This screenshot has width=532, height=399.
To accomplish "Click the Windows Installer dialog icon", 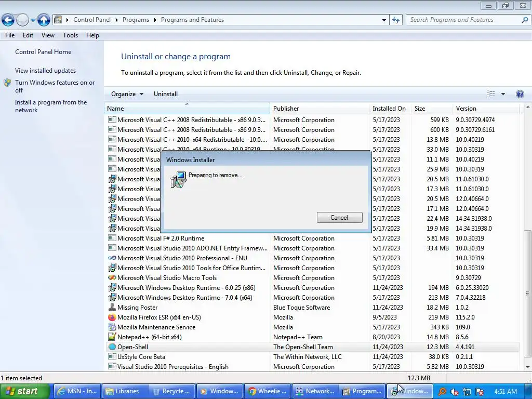I will 178,180.
